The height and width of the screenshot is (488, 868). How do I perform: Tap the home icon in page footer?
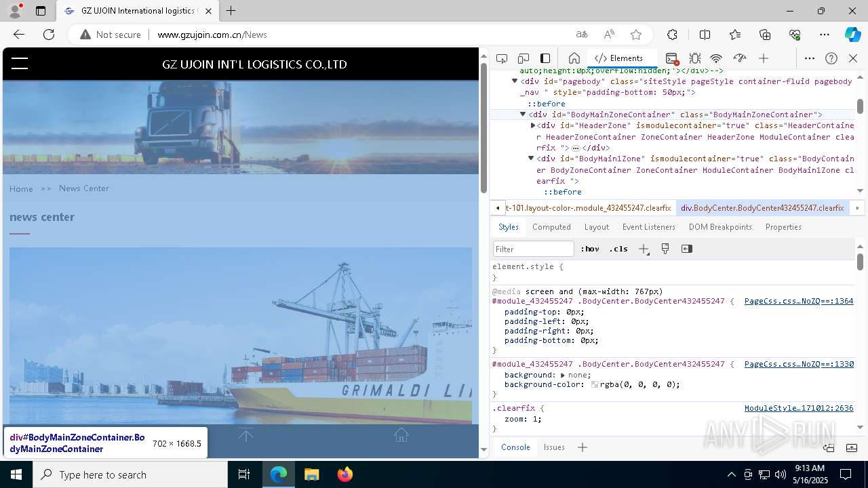401,436
